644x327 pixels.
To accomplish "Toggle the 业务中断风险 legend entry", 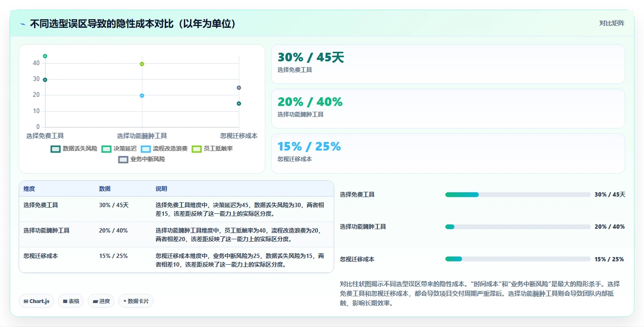I will coord(142,159).
